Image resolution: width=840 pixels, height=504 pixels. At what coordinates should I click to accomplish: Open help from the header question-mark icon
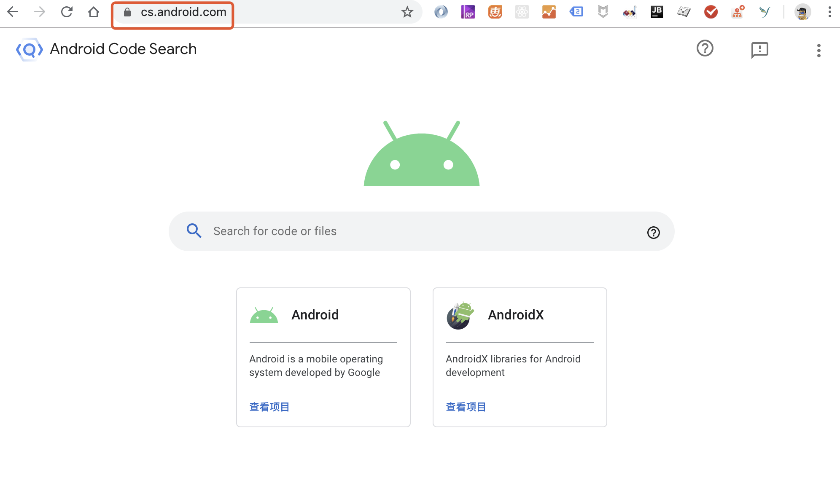705,48
